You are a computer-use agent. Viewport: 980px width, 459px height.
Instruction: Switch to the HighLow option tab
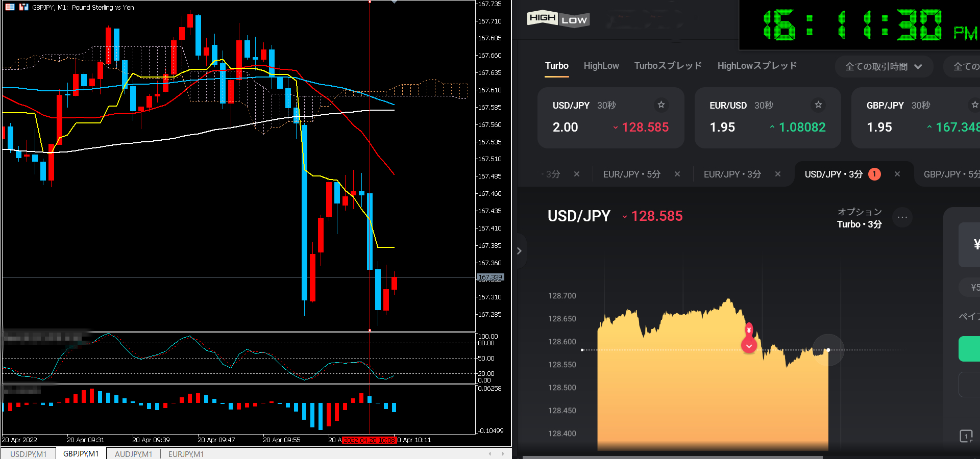pyautogui.click(x=601, y=66)
